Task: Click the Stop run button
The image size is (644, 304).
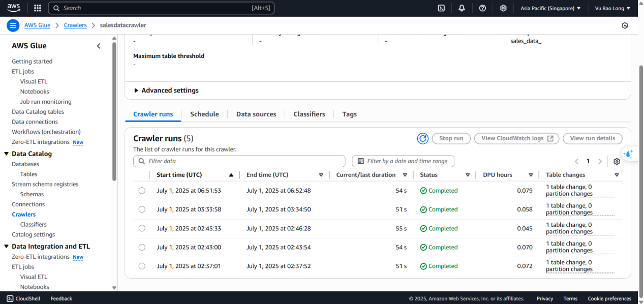Action: click(x=451, y=138)
